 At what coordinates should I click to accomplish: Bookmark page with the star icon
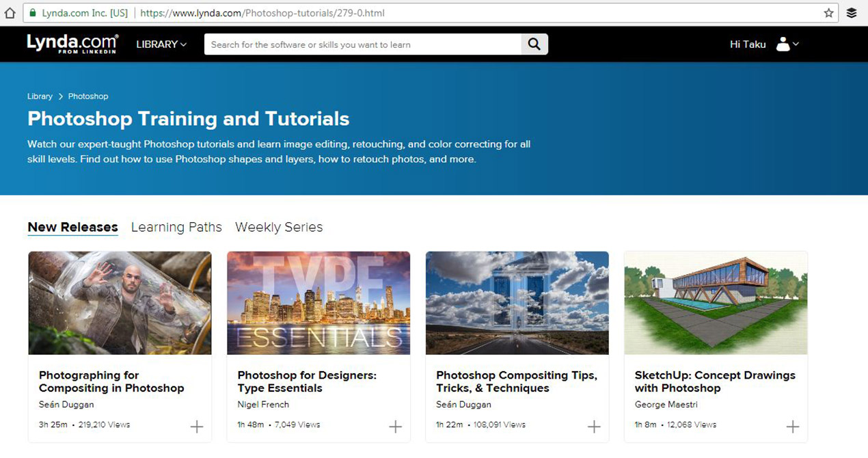829,13
